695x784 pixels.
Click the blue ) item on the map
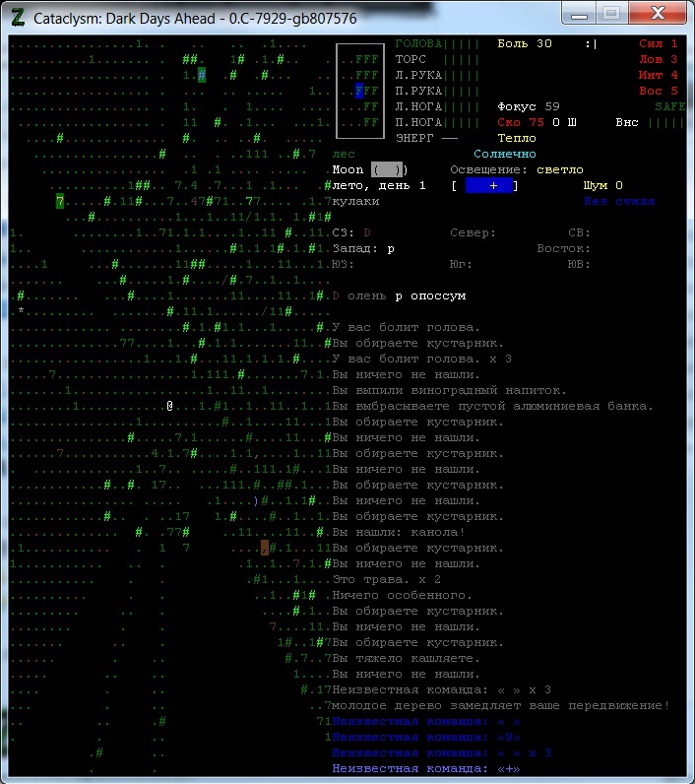[x=256, y=500]
